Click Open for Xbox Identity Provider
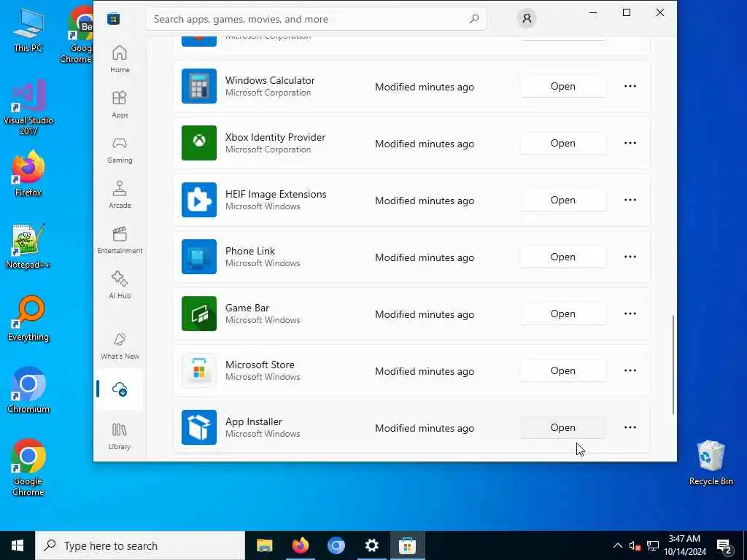This screenshot has height=560, width=747. pyautogui.click(x=562, y=143)
